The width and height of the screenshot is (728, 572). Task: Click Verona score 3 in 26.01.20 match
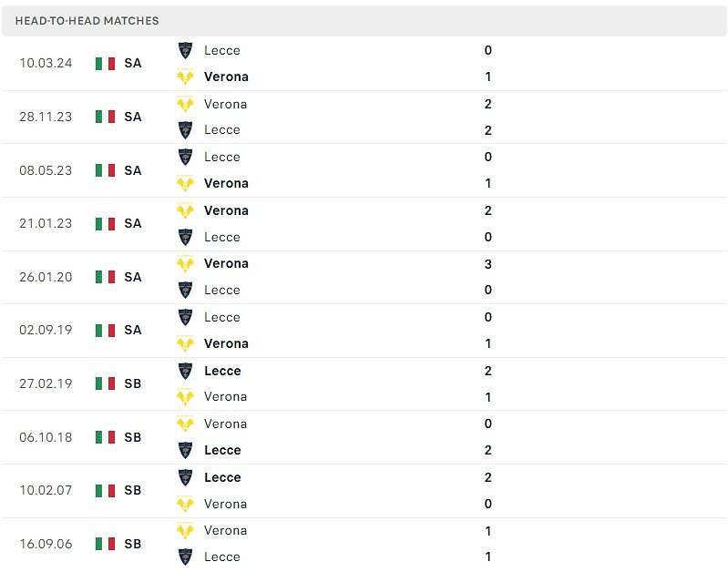pyautogui.click(x=488, y=264)
